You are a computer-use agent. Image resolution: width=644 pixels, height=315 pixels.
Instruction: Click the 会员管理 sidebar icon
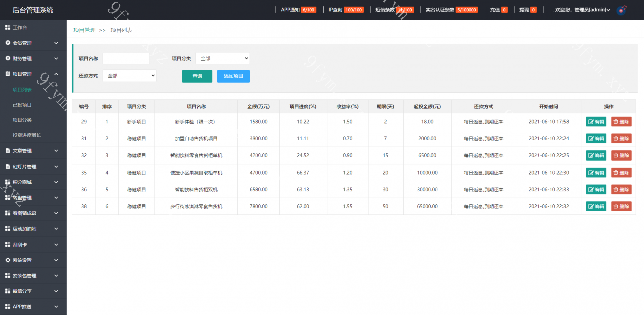coord(8,43)
